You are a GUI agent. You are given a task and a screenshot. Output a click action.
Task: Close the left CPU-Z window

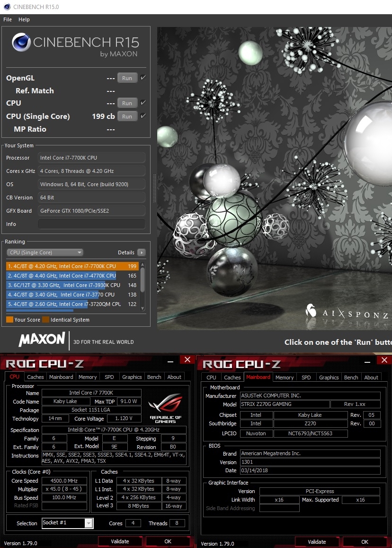click(x=187, y=359)
